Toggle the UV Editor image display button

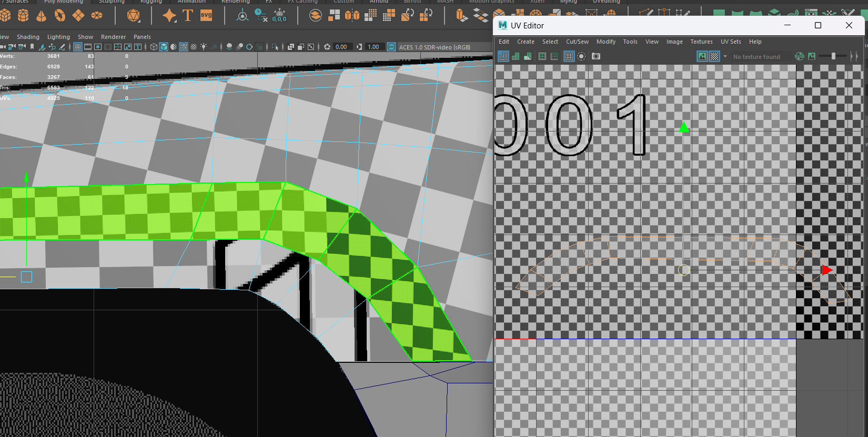click(x=702, y=56)
